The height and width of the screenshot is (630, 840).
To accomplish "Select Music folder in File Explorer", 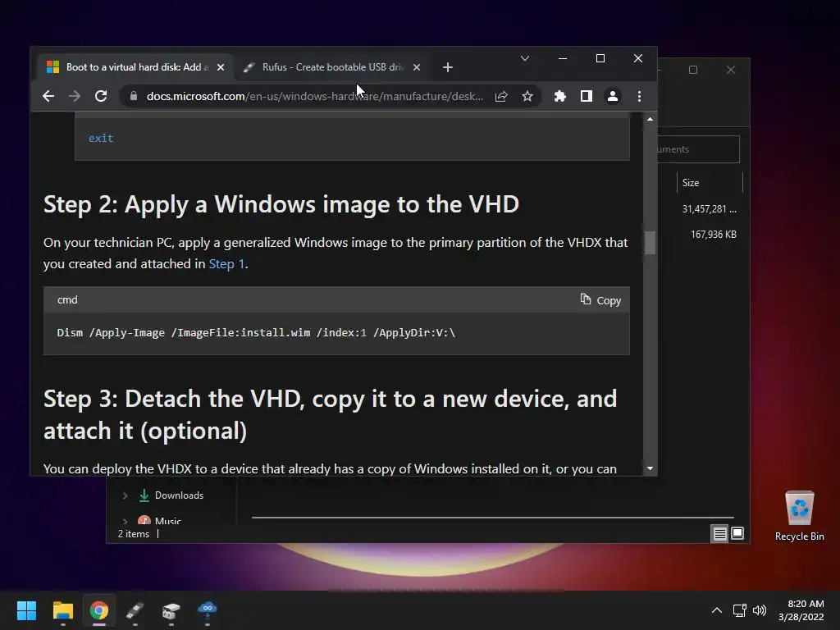I will pos(167,521).
